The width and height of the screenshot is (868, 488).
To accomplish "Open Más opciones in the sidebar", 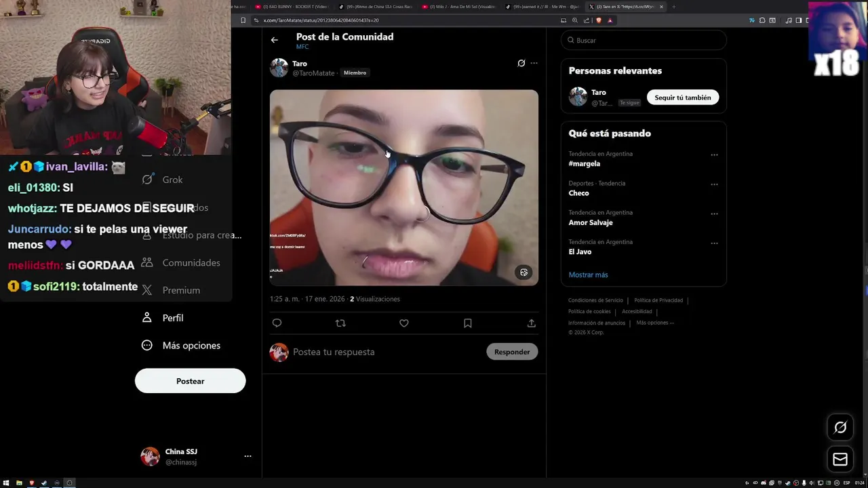I will [180, 346].
